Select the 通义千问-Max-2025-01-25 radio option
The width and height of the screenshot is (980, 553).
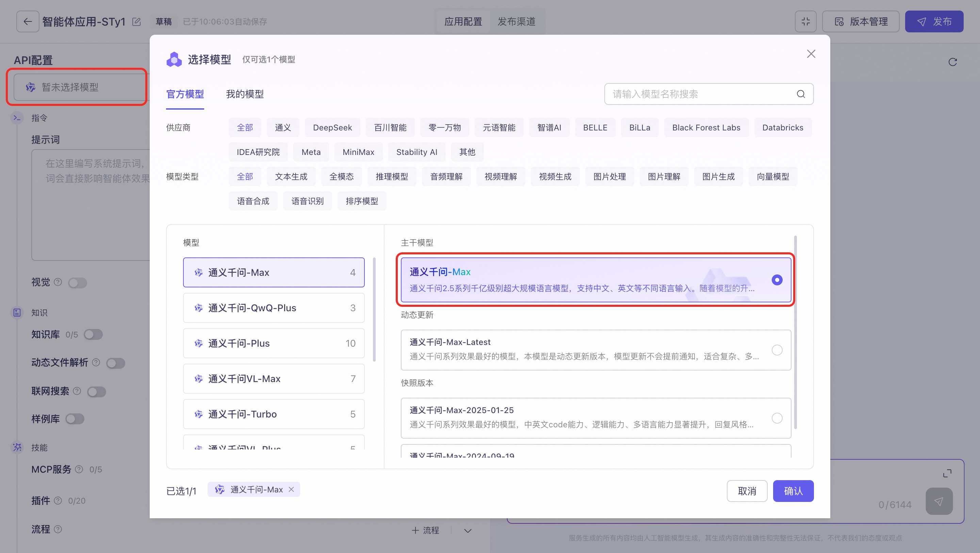click(x=777, y=418)
